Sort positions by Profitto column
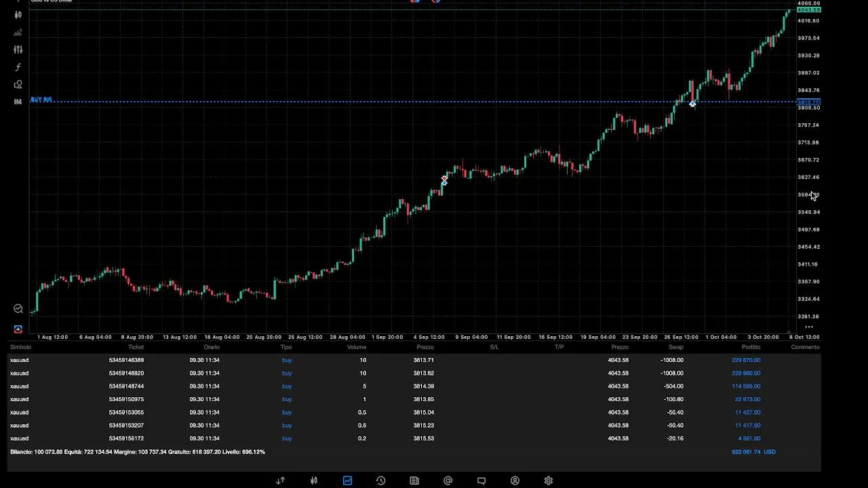This screenshot has height=488, width=868. pos(751,347)
